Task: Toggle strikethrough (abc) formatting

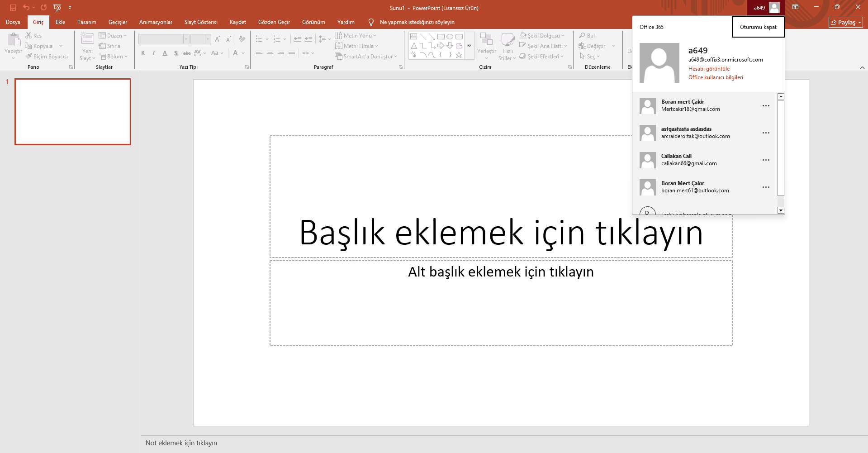Action: 187,53
